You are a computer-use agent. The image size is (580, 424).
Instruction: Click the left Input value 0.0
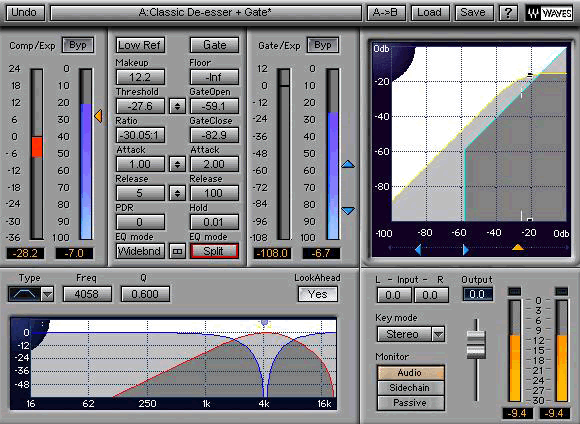[x=394, y=295]
